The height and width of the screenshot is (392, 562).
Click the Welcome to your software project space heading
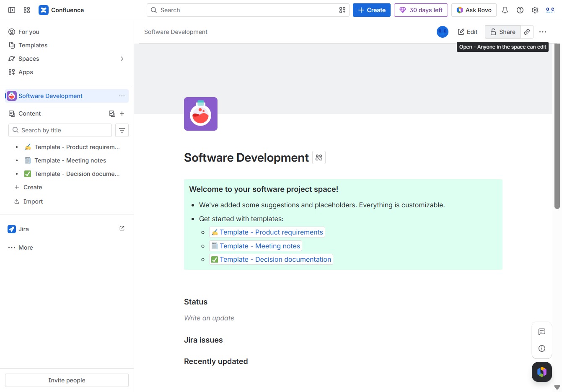(x=264, y=189)
